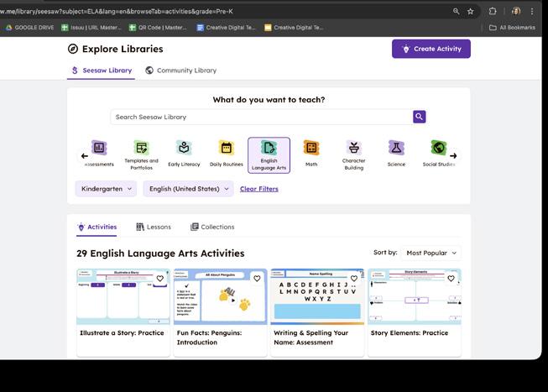Click the Story Elements: Practice title
The image size is (548, 392).
tap(410, 333)
